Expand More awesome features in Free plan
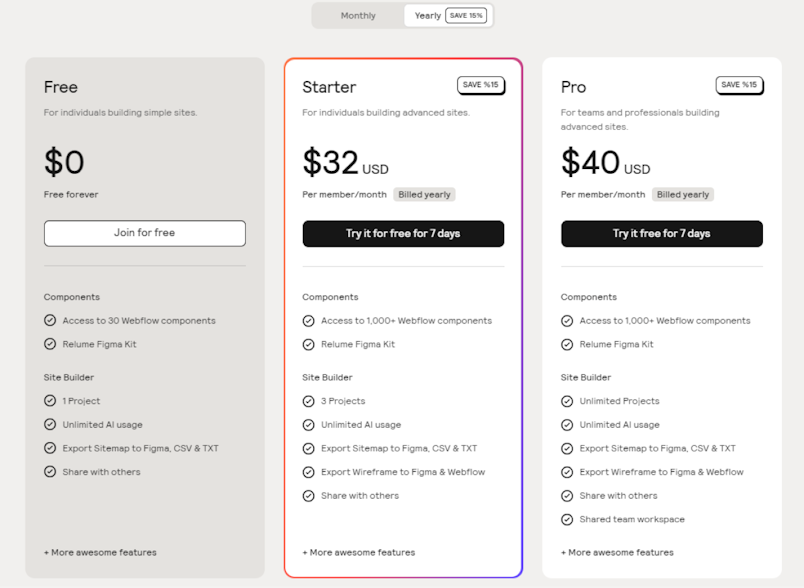 point(100,552)
